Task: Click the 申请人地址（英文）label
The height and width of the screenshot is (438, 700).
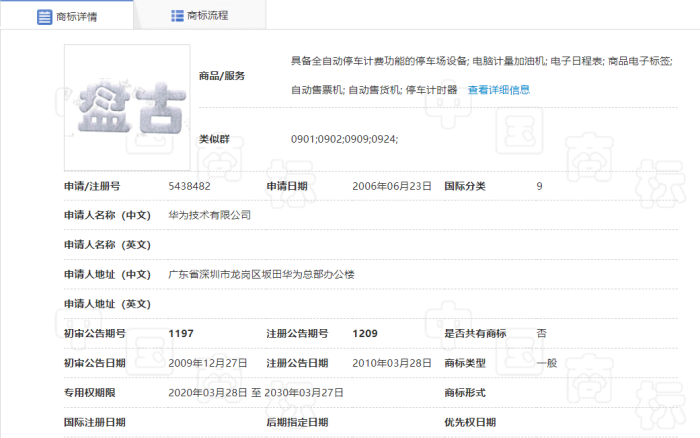Action: (x=108, y=304)
